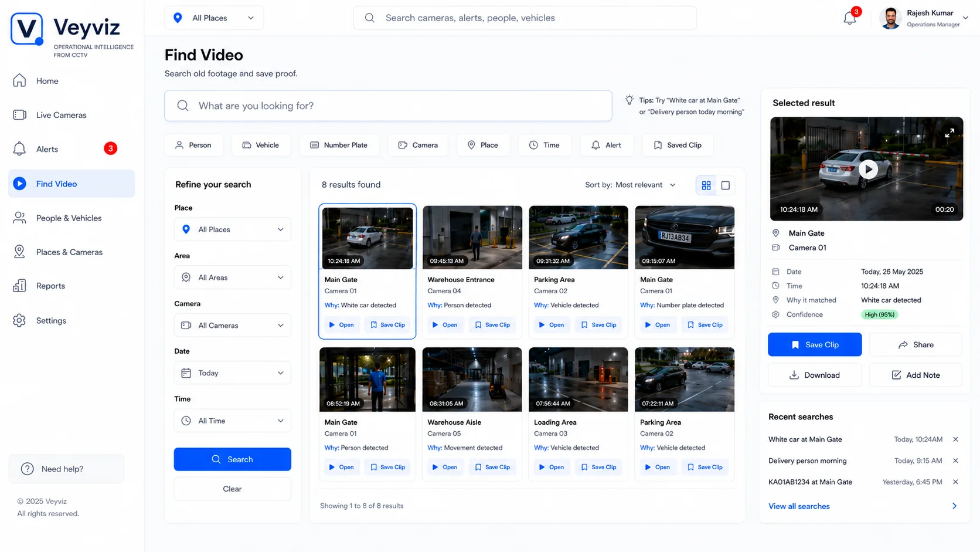This screenshot has height=552, width=980.
Task: Click the fullscreen expand icon on selected video
Action: click(950, 133)
